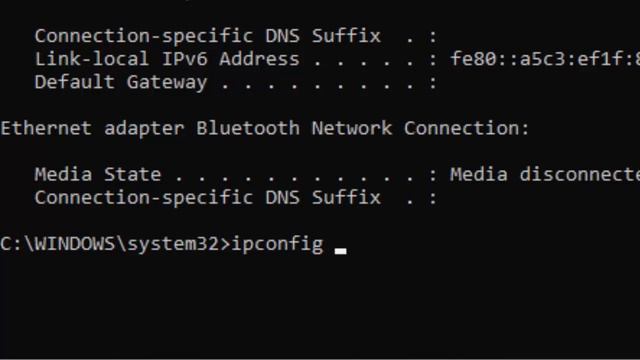Viewport: 640px width, 360px height.
Task: Click the word IPv6 in Link-local line
Action: pos(185,59)
